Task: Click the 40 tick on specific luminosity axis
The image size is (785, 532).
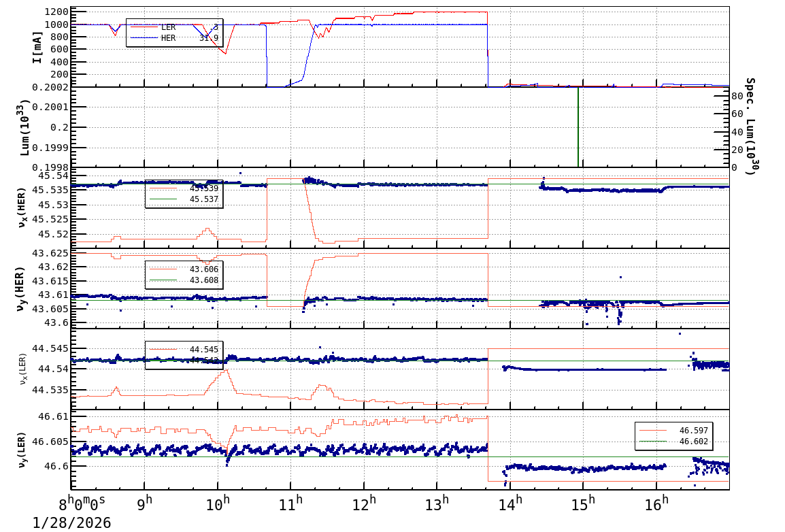Action: pyautogui.click(x=737, y=132)
